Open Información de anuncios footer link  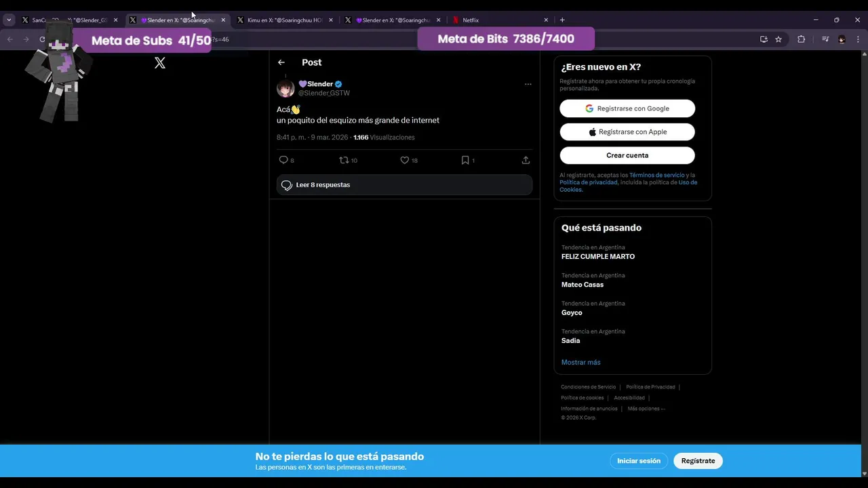(x=589, y=409)
